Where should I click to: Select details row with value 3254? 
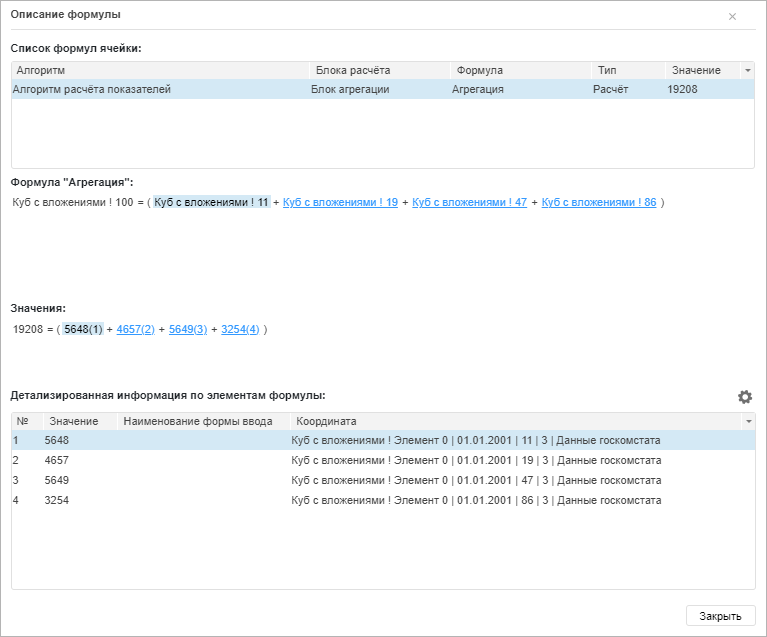click(380, 500)
